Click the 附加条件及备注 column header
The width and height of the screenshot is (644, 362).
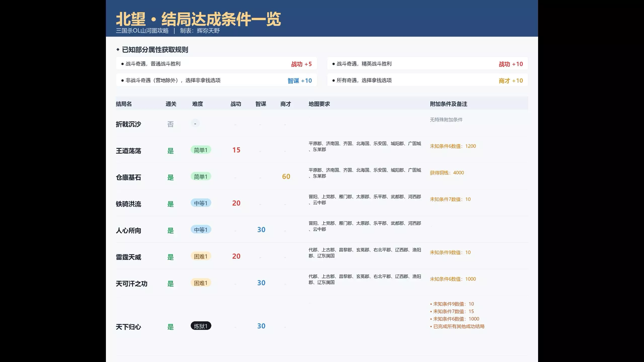coord(448,104)
